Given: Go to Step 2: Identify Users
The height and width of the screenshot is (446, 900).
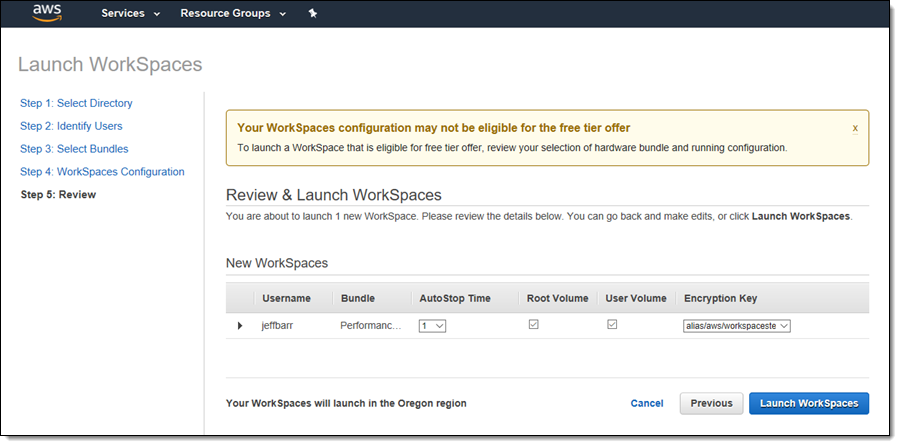Looking at the screenshot, I should click(x=71, y=126).
